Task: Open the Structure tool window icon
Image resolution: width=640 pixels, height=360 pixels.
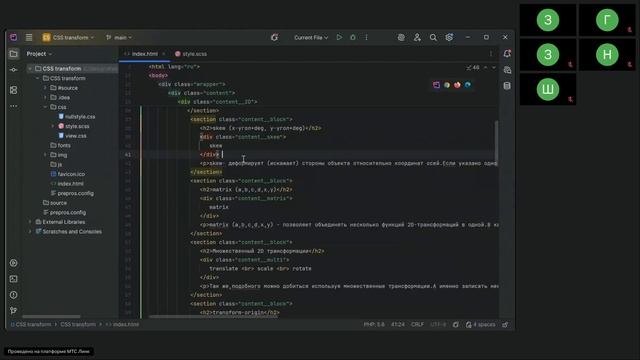Action: pos(13,90)
